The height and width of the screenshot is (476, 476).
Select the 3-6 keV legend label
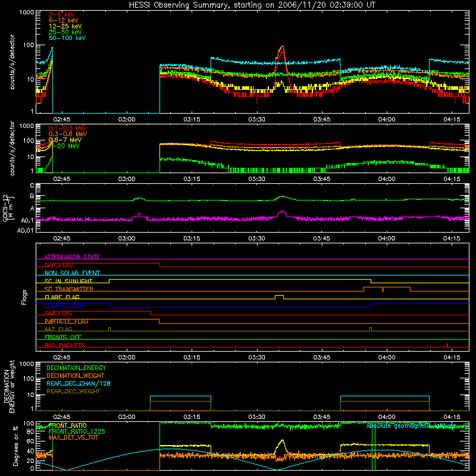[62, 14]
